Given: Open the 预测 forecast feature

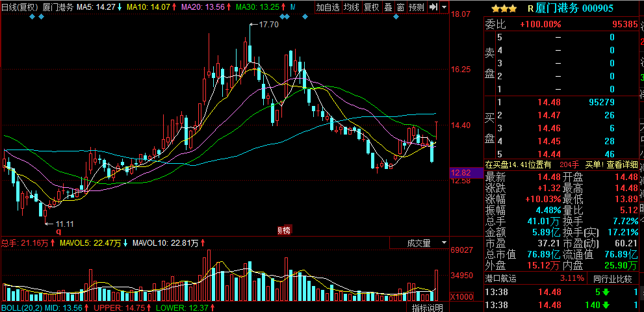Looking at the screenshot, I should [416, 7].
